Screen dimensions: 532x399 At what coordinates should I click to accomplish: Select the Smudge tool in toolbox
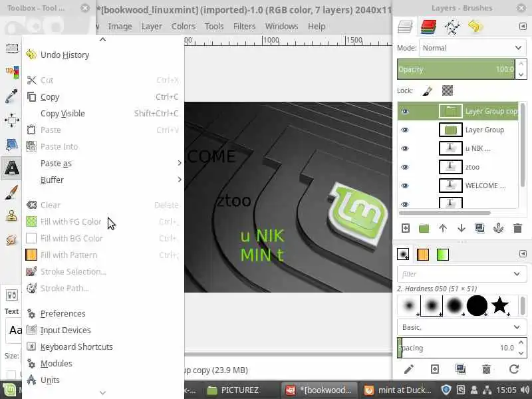pyautogui.click(x=11, y=240)
